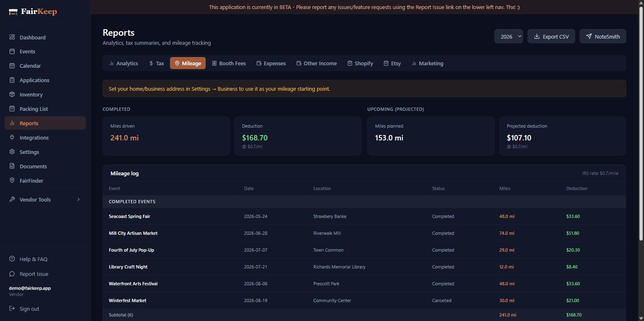Viewport: 644px width, 321px height.
Task: Click the Documents file icon
Action: coord(12,166)
